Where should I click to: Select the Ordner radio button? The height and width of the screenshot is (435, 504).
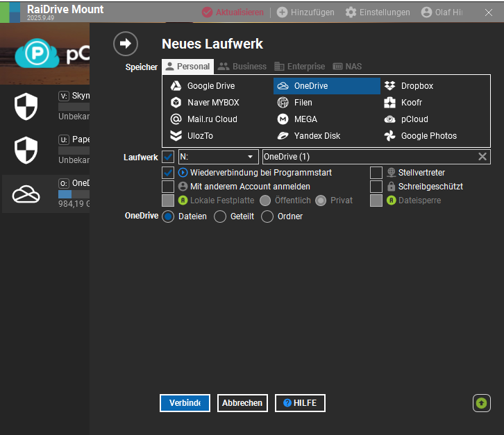tap(267, 216)
